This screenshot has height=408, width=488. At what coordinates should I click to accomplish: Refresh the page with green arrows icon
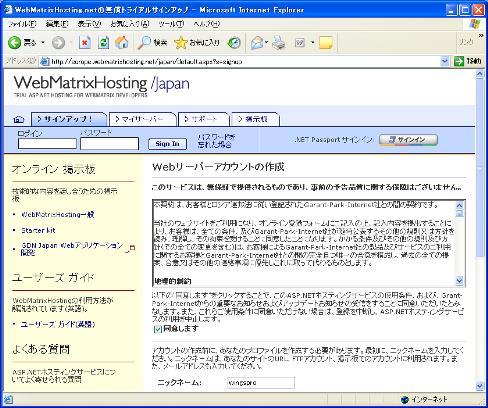(104, 42)
